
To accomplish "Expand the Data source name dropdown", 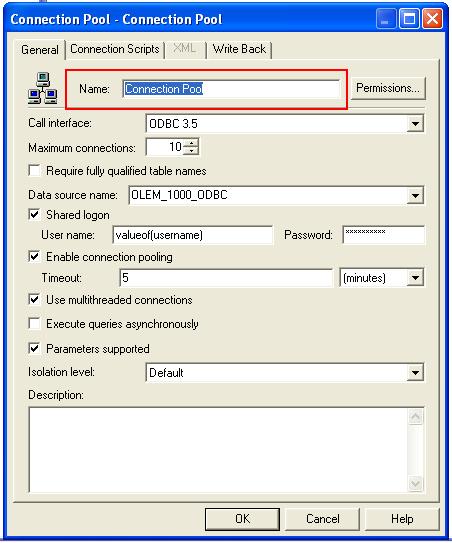I will 415,195.
